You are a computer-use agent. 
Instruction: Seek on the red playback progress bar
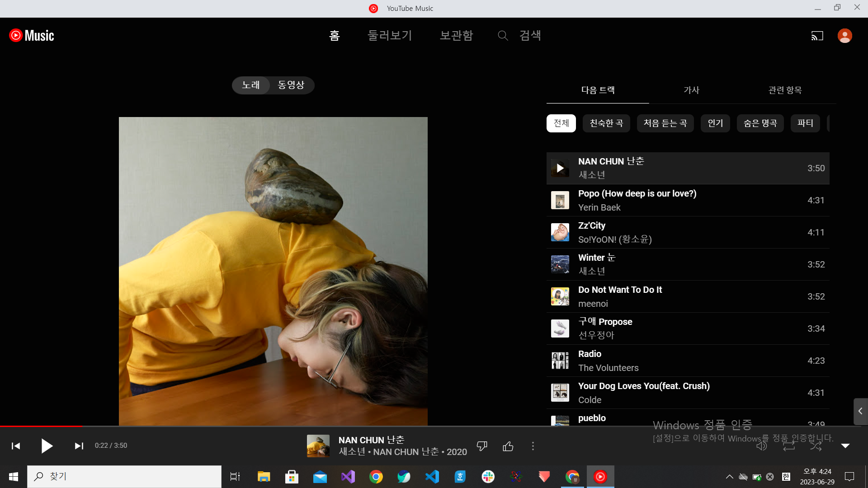(x=41, y=426)
